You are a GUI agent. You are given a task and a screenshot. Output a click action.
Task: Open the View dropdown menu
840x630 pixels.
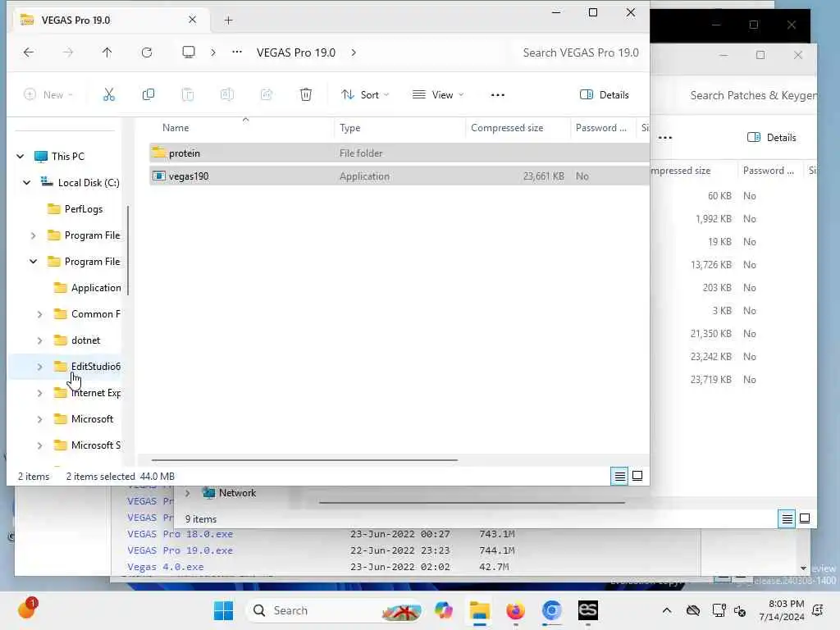tap(438, 95)
